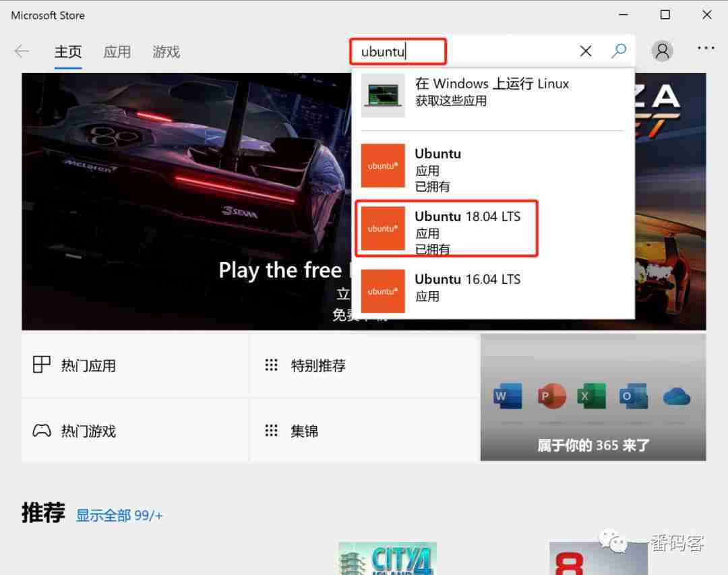Image resolution: width=728 pixels, height=575 pixels.
Task: Switch to the 游戏 tab
Action: 165,51
